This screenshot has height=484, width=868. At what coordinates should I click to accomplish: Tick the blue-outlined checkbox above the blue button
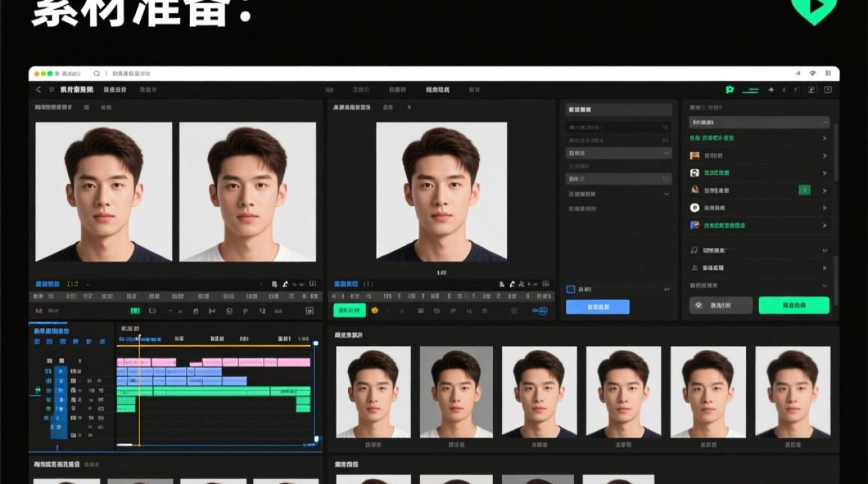570,289
